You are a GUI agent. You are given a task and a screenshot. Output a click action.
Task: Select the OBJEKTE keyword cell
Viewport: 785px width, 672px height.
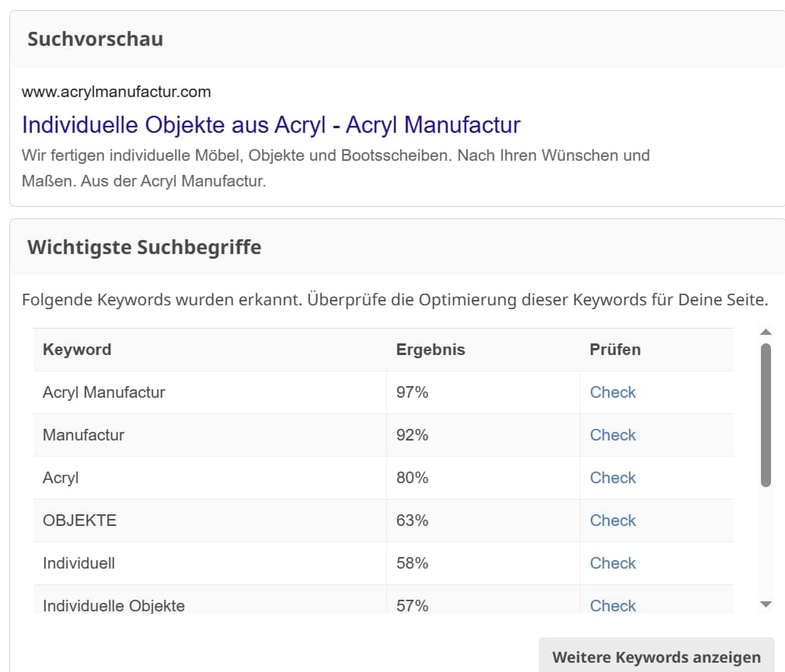click(x=210, y=521)
